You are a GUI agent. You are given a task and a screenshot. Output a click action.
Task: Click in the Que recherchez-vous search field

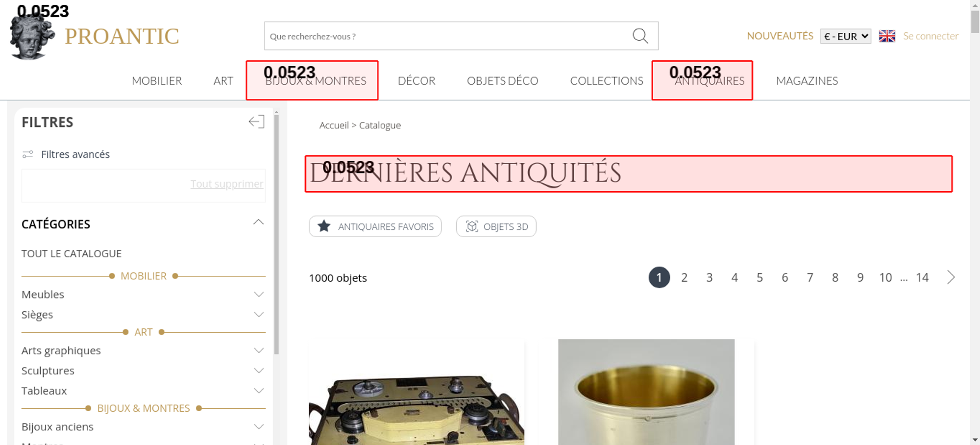(448, 36)
